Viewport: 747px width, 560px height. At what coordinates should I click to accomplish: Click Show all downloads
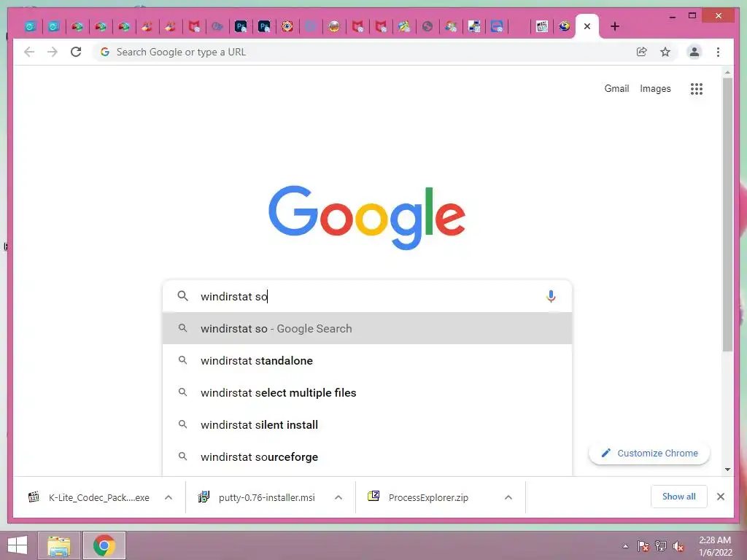679,497
